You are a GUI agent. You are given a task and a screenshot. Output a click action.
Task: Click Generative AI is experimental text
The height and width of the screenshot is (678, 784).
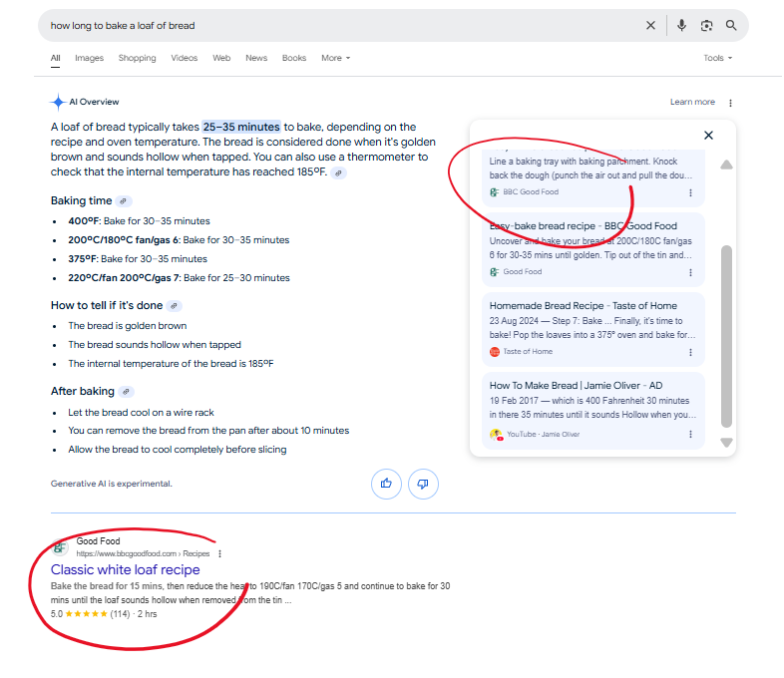[x=111, y=485]
